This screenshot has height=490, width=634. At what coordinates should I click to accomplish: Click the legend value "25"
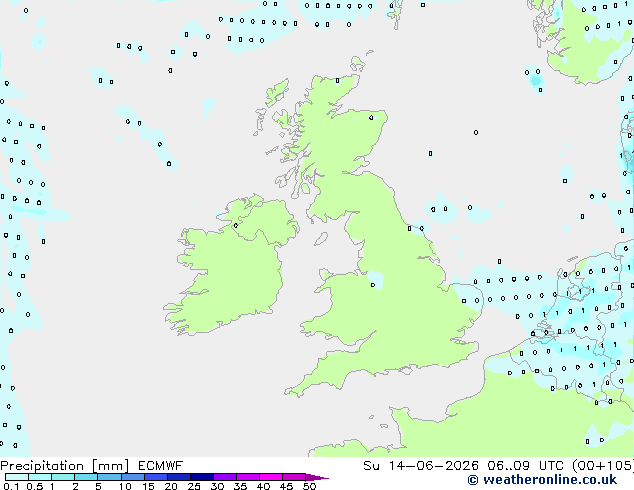(x=194, y=486)
